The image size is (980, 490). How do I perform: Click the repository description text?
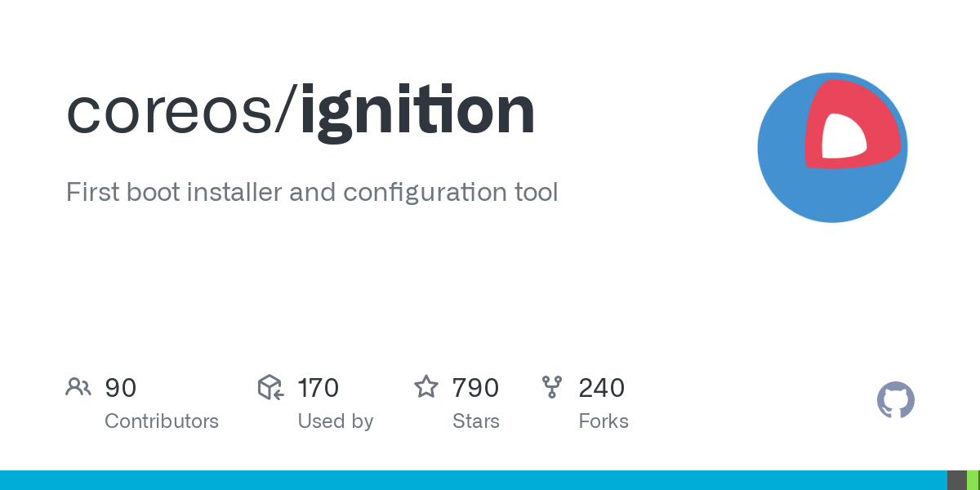pyautogui.click(x=312, y=193)
